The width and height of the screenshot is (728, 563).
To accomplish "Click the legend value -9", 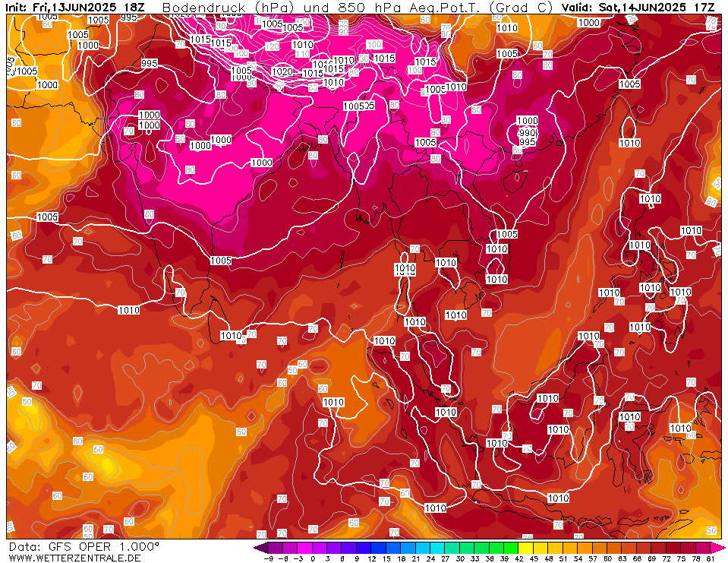I will coord(268,558).
